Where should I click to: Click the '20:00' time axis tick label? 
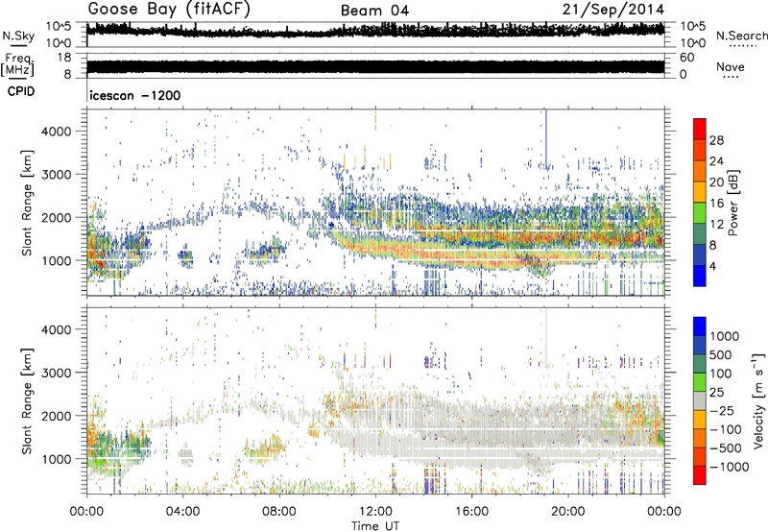568,512
